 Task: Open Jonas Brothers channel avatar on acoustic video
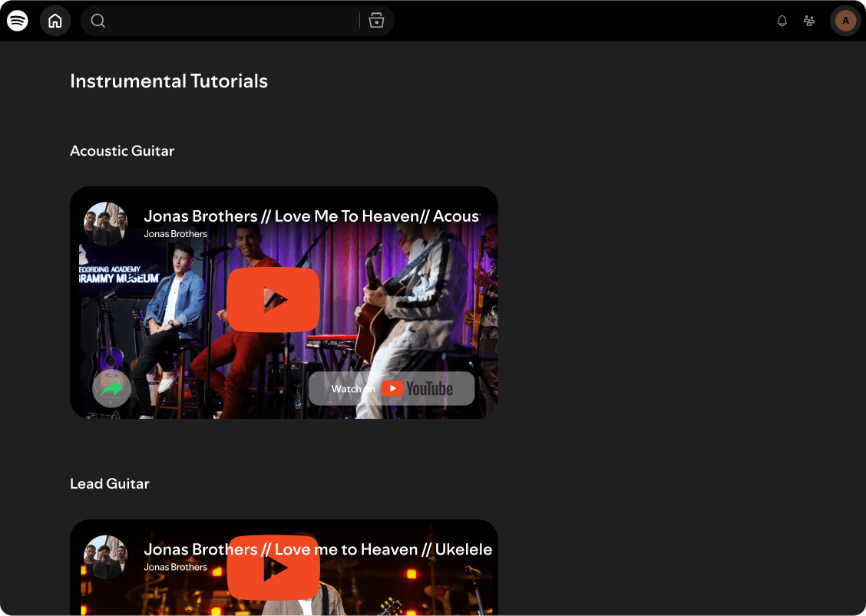click(105, 223)
